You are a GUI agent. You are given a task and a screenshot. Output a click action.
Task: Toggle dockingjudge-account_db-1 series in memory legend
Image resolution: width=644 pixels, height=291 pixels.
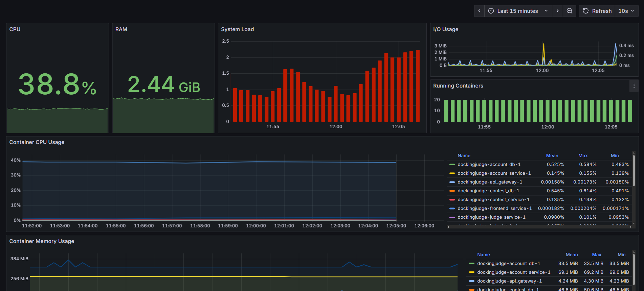[x=509, y=263]
